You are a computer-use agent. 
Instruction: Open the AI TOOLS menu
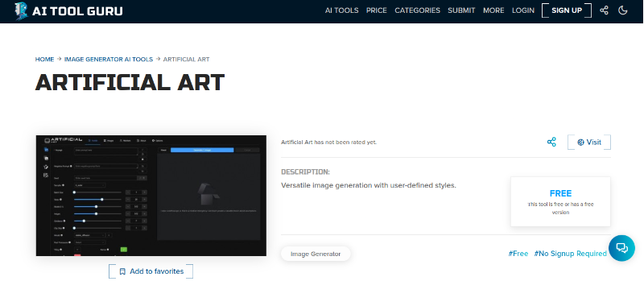pyautogui.click(x=341, y=10)
